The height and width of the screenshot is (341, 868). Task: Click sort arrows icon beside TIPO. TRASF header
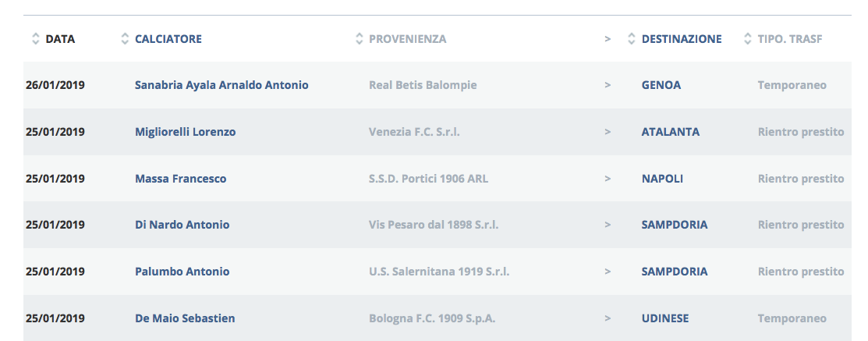tap(747, 39)
